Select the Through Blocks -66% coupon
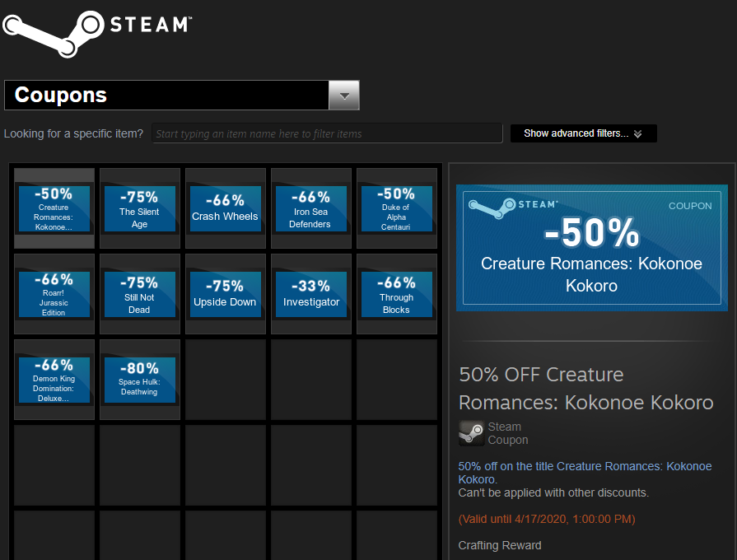Viewport: 737px width, 560px height. (x=396, y=294)
